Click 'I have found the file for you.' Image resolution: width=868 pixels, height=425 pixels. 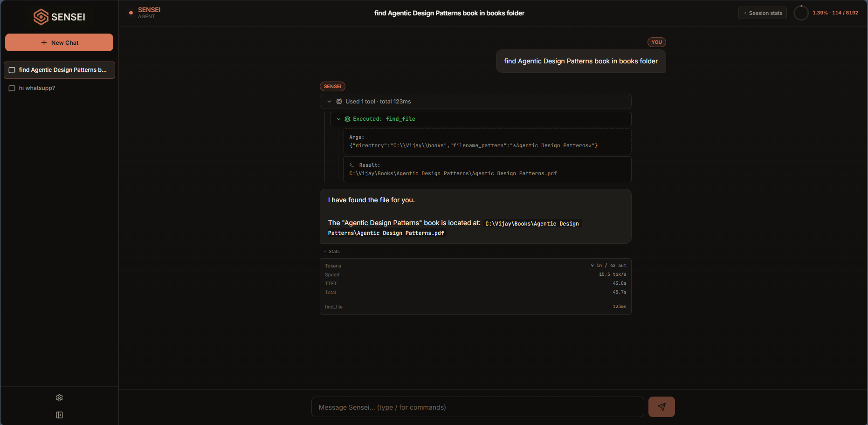(371, 200)
